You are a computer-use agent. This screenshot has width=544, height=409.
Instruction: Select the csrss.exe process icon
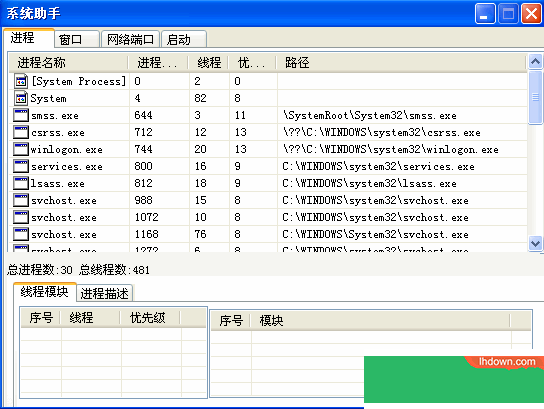pos(21,132)
